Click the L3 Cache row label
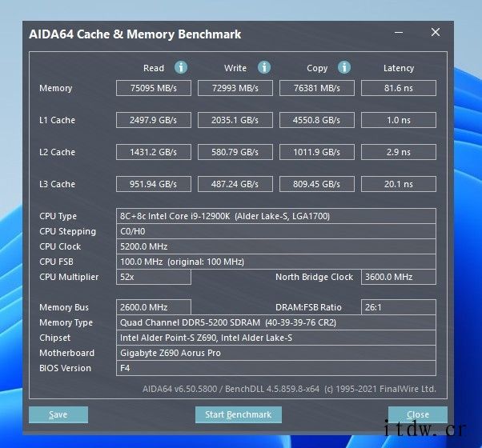Screen dimensions: 482x448 point(57,184)
